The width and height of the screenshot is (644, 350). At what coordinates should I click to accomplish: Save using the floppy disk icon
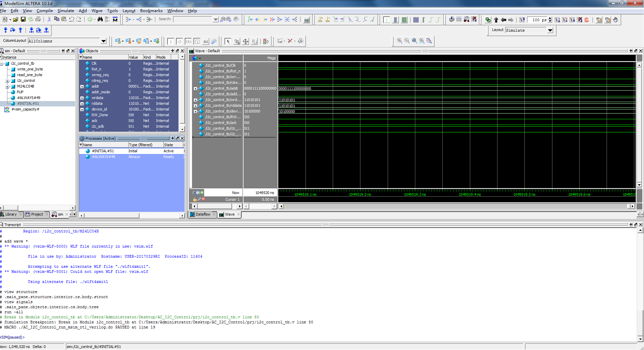tap(23, 20)
